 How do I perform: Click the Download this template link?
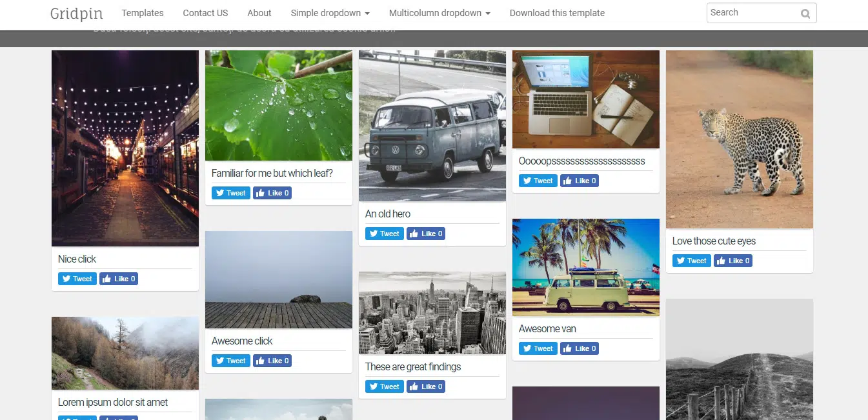[x=557, y=13]
